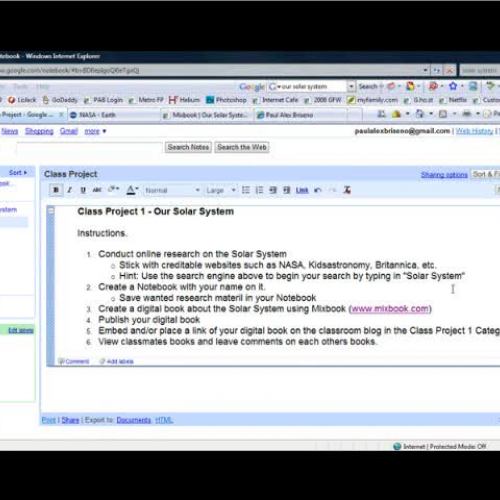Open the GoDaddy bookmark
The width and height of the screenshot is (500, 500).
60,100
